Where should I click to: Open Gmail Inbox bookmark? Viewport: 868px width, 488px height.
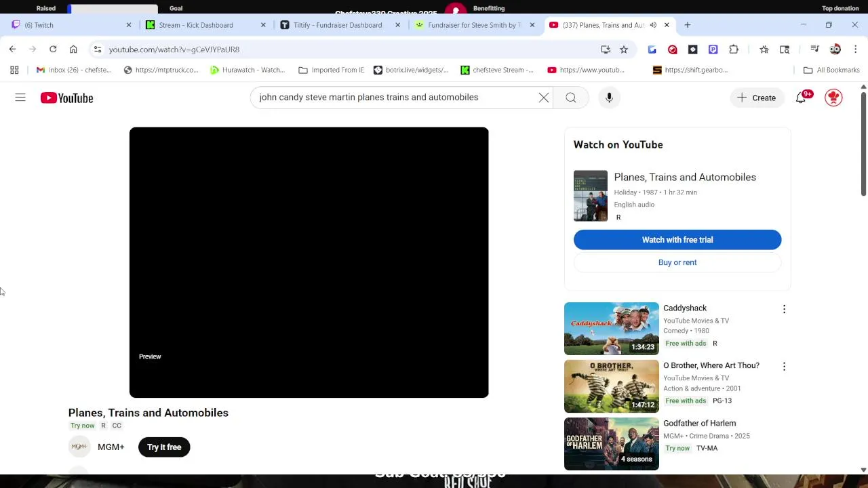(74, 70)
